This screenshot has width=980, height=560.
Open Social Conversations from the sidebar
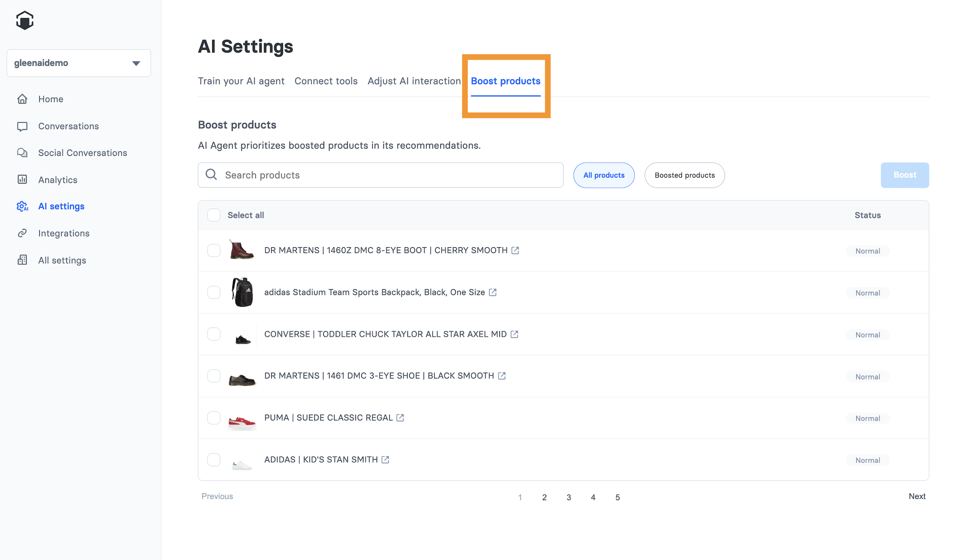coord(22,153)
